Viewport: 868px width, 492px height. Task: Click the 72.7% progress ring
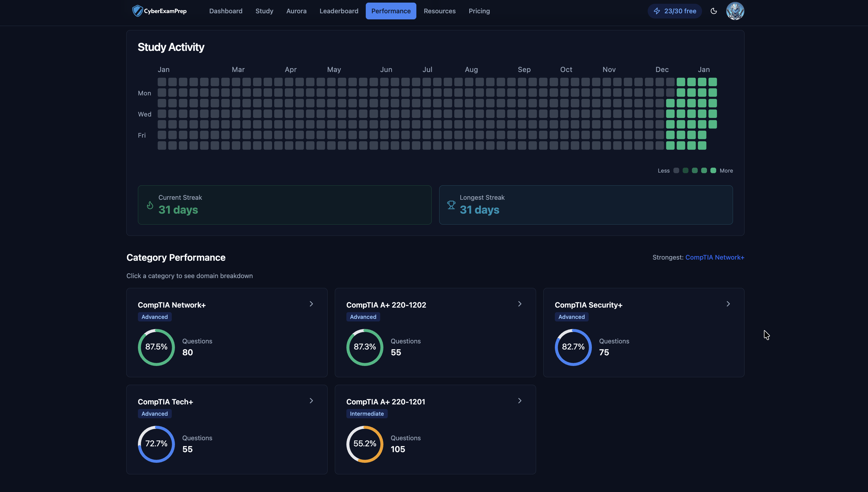(x=156, y=444)
